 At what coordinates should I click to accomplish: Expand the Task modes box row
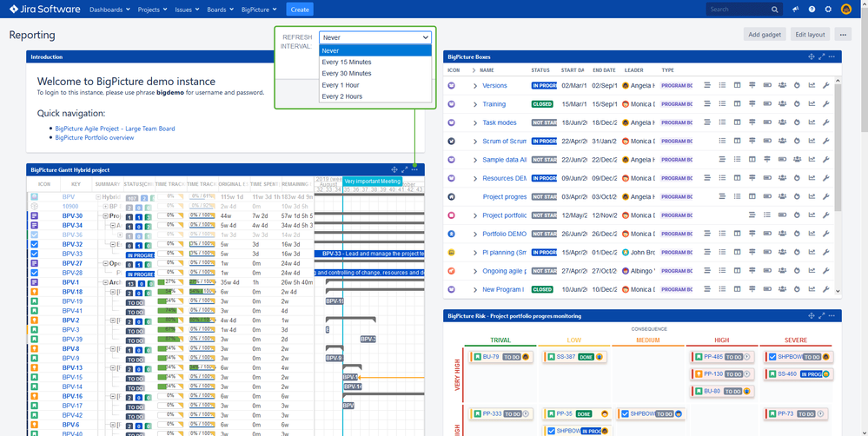click(474, 122)
